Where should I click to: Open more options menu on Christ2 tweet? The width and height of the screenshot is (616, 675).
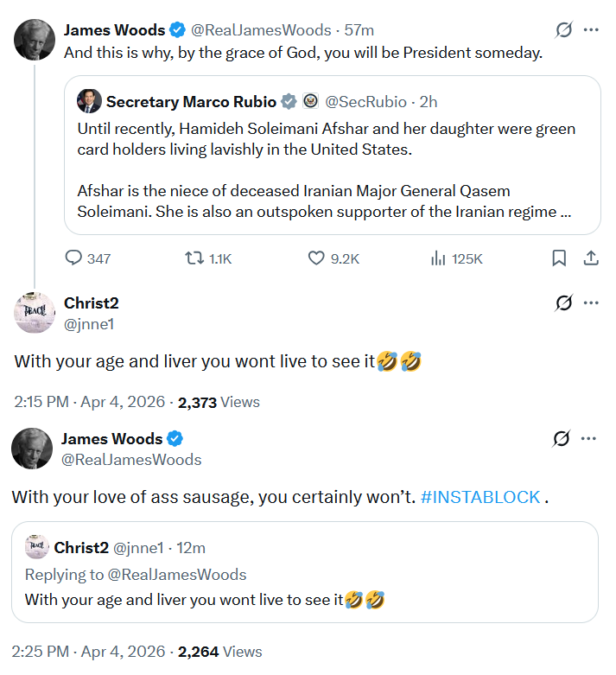(591, 303)
